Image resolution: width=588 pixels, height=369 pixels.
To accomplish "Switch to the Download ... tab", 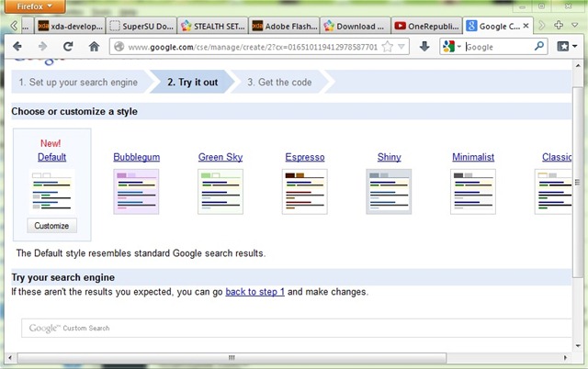I will (x=356, y=27).
